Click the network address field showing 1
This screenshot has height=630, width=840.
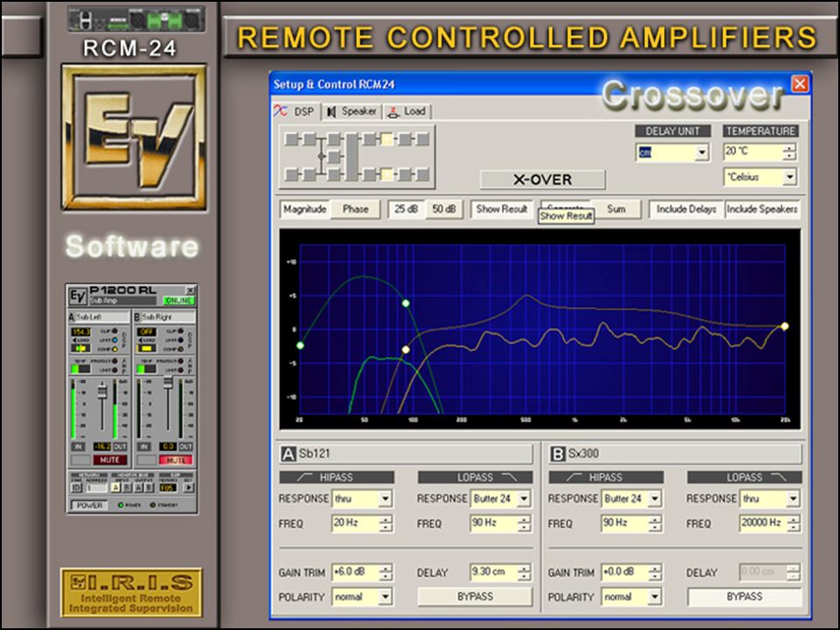[96, 488]
